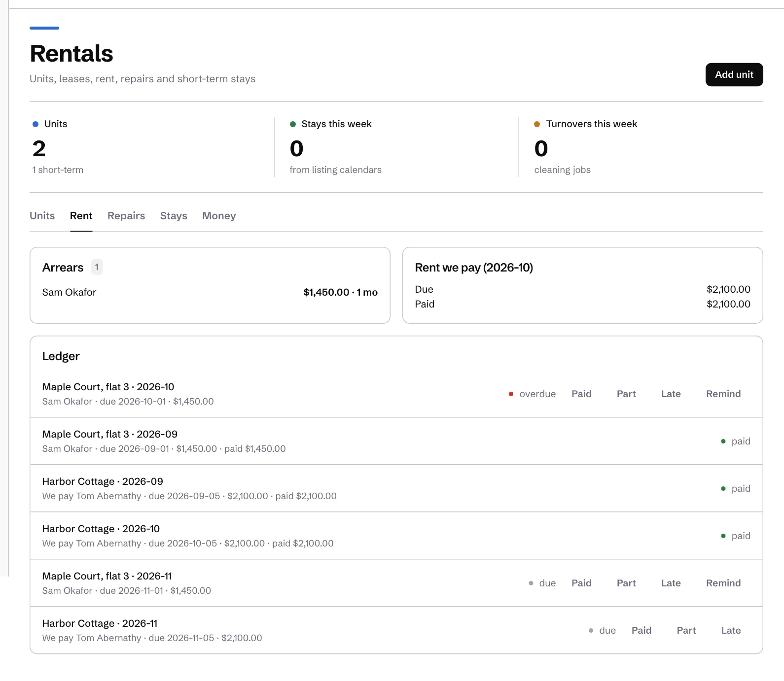
Task: Go to the Stays tab
Action: [x=174, y=216]
